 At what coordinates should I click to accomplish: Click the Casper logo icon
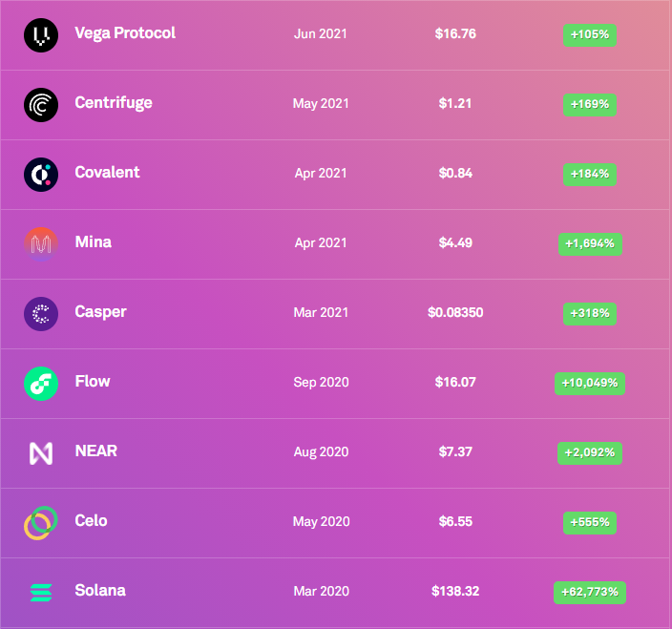[41, 314]
